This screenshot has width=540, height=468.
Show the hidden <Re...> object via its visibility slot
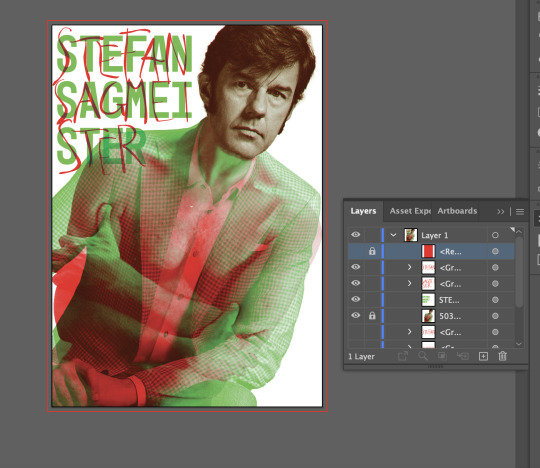tap(356, 251)
